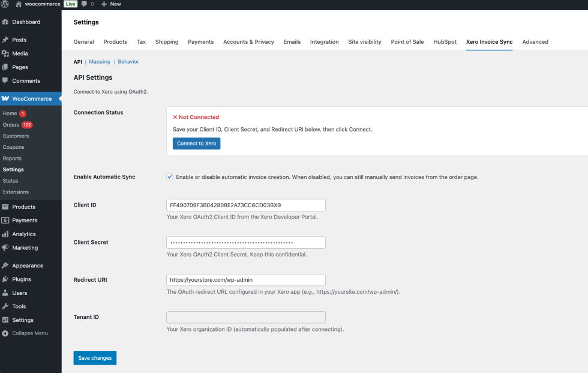Click the WordPress logo icon

(x=5, y=4)
